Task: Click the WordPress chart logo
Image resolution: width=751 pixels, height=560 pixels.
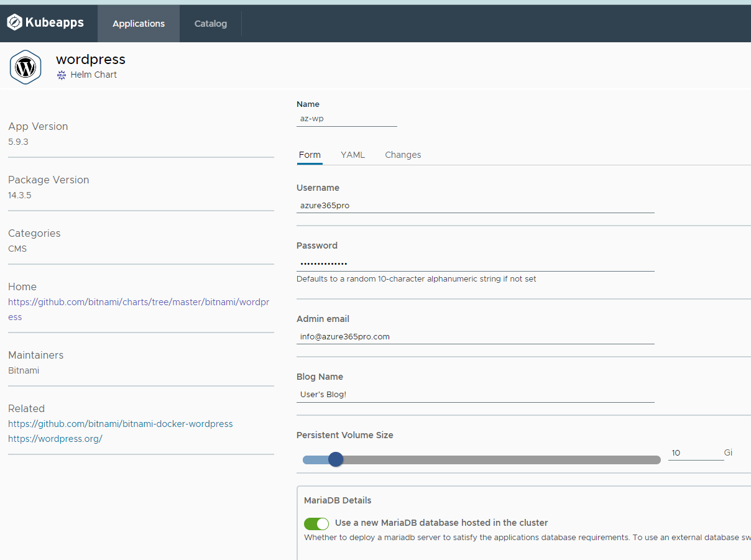Action: coord(25,67)
